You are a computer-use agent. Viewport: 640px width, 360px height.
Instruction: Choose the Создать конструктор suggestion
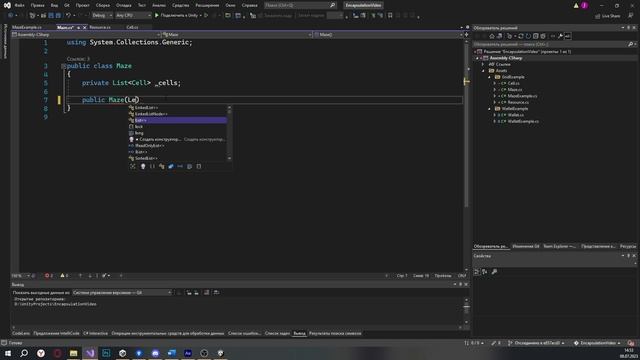click(x=178, y=139)
